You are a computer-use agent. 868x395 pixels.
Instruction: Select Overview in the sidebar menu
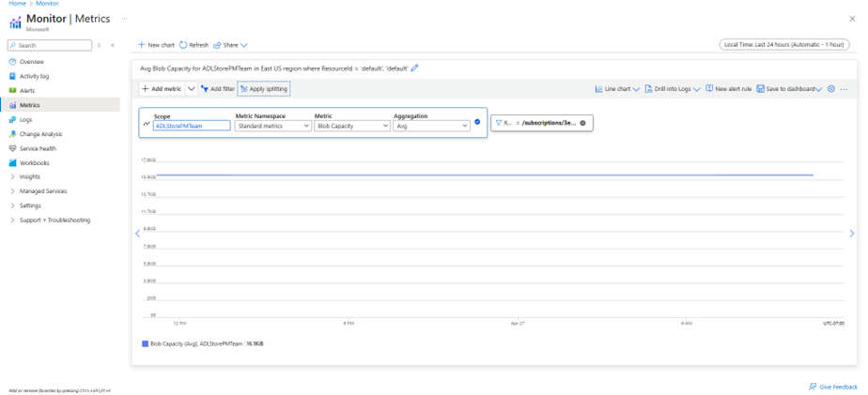coord(32,62)
